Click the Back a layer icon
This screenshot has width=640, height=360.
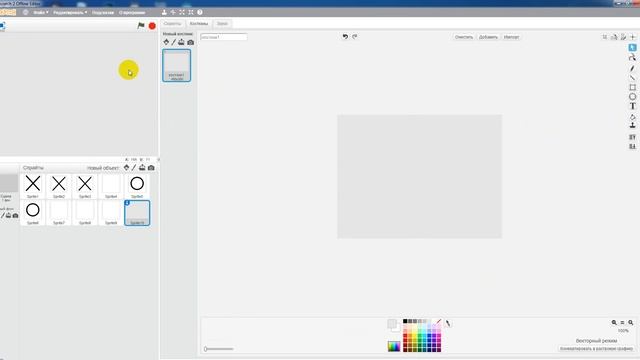632,146
